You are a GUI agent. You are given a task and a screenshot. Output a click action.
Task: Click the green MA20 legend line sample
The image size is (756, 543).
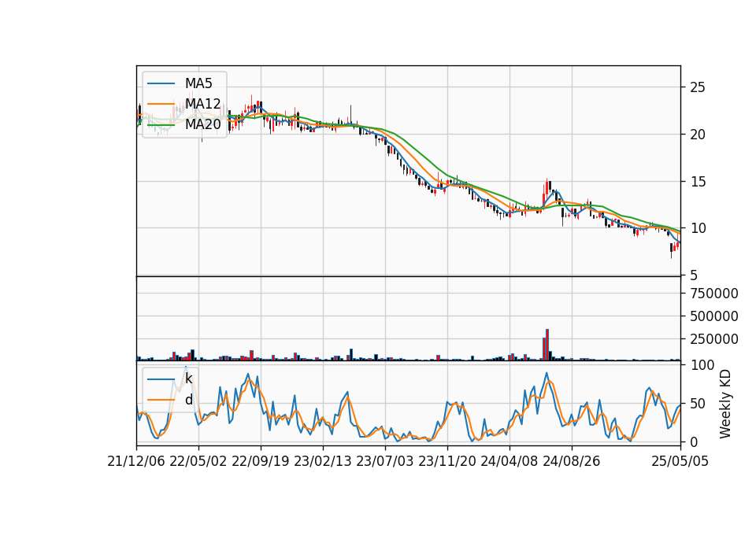click(x=161, y=124)
